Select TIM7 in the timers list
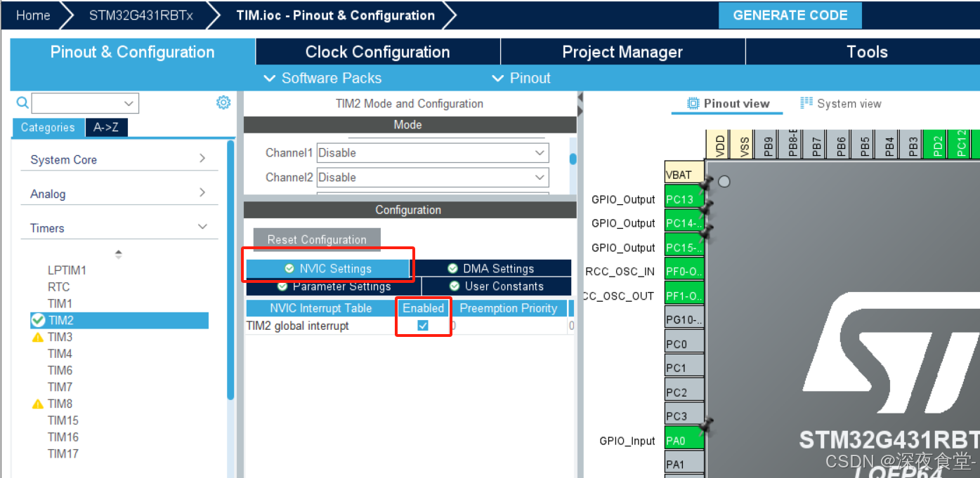 pyautogui.click(x=60, y=387)
